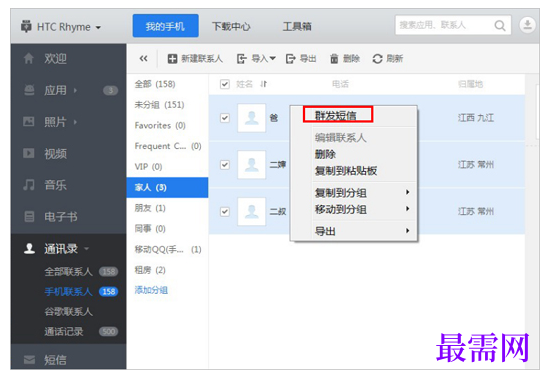
Task: Click the 添加分组 link
Action: click(151, 290)
